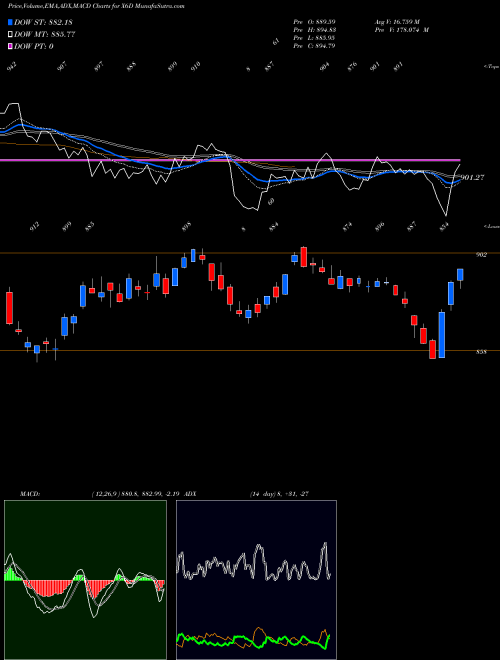500x660 pixels.
Task: Click the ADX (14 day) values text
Action: (x=279, y=494)
